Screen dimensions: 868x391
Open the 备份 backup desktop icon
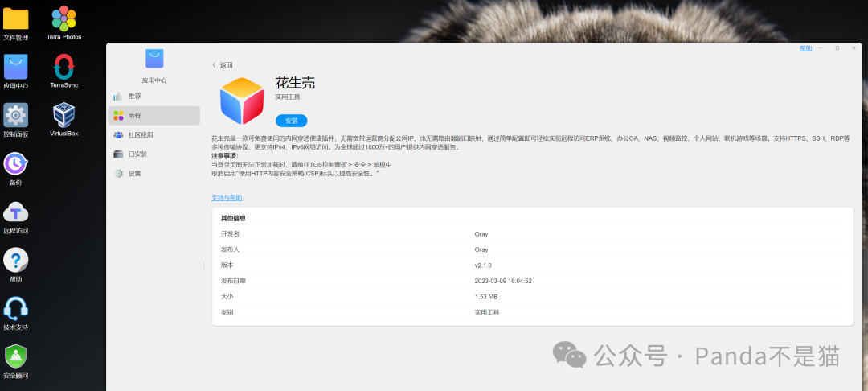pos(15,163)
